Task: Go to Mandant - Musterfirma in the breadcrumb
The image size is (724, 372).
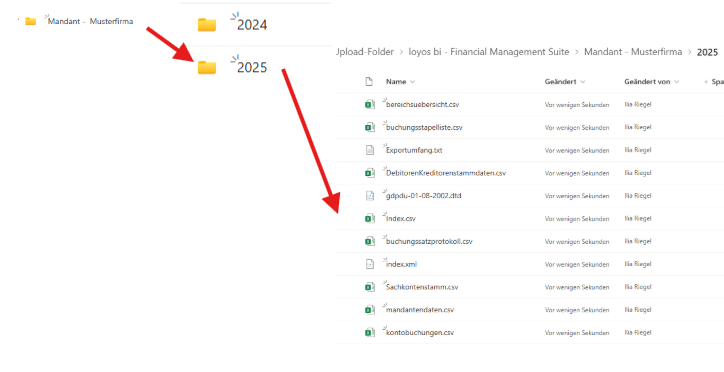Action: click(633, 52)
